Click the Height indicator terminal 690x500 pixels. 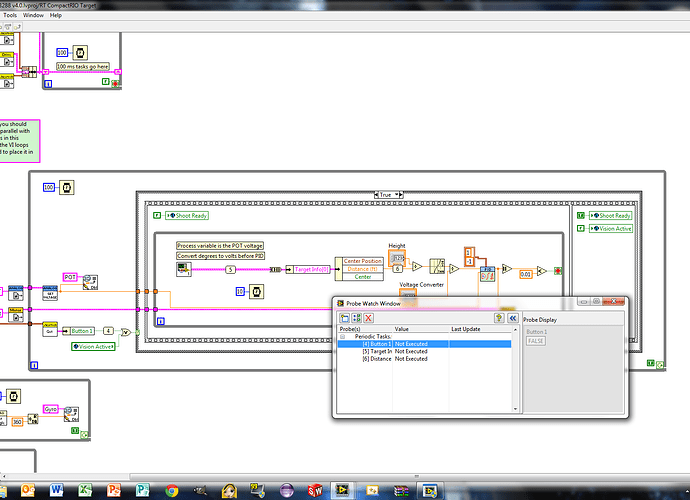(397, 257)
